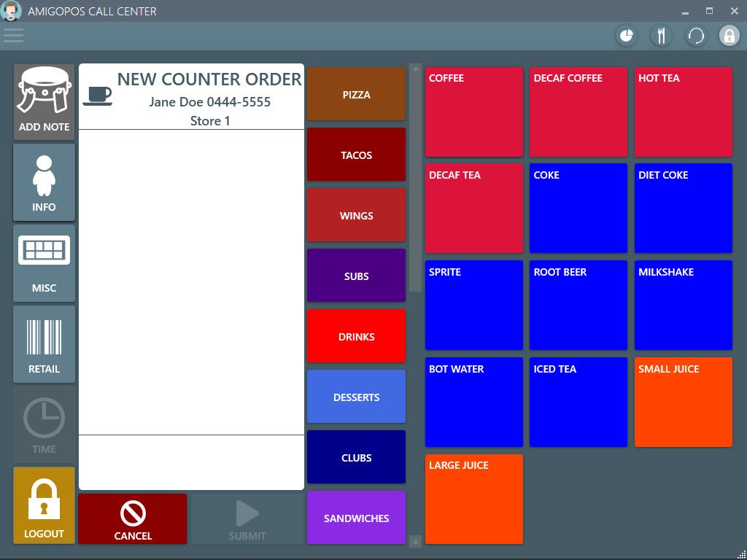The image size is (747, 560).
Task: Add Diet Coke to the order
Action: point(683,209)
